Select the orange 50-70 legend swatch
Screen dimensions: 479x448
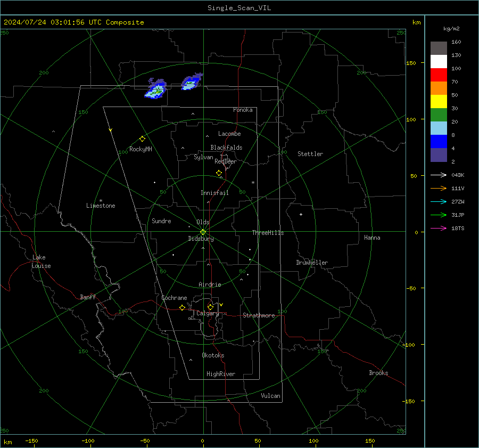click(x=439, y=88)
